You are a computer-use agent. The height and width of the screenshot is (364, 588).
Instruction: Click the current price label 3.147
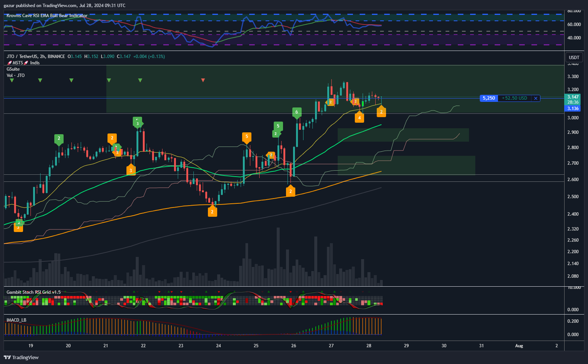click(x=573, y=97)
